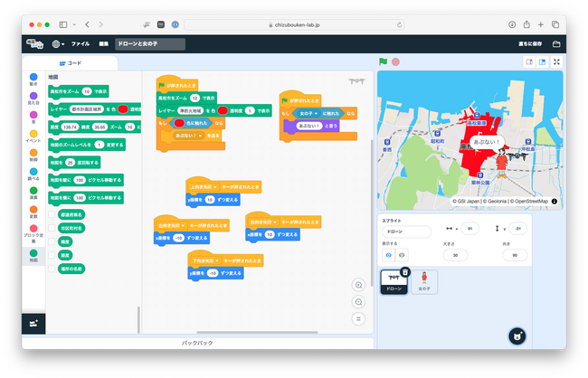Tick the 市区町村名 checkbox
The image size is (588, 378).
(x=52, y=228)
